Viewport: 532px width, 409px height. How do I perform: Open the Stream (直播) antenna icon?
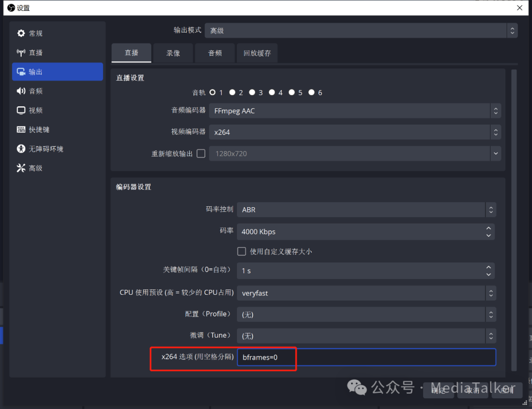[x=21, y=53]
